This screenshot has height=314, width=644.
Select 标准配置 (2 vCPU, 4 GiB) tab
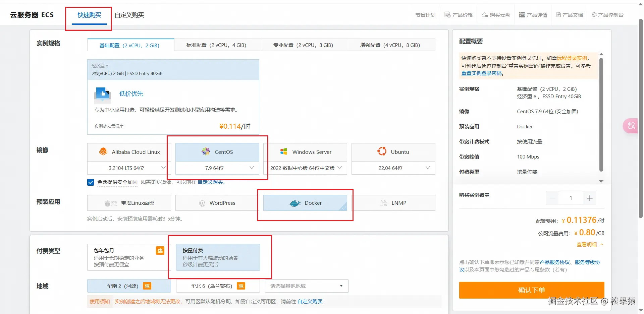tap(218, 45)
